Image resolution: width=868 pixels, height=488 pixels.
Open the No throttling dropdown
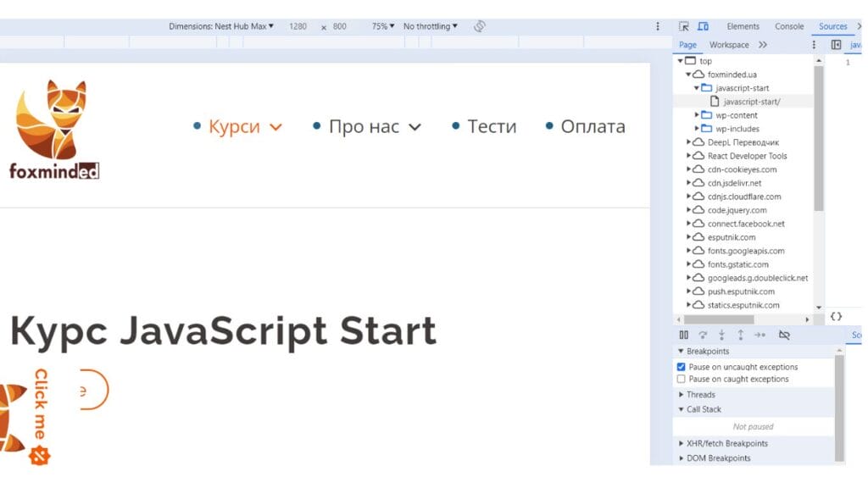pos(430,26)
